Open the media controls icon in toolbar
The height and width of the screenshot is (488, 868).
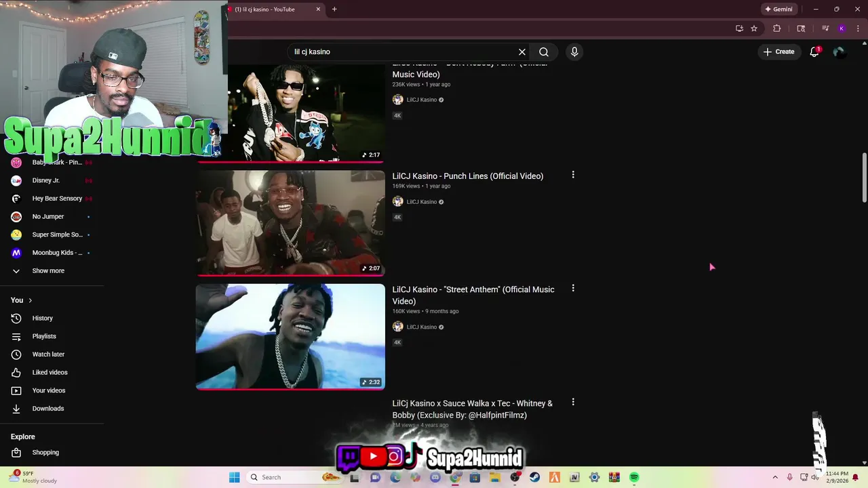tap(825, 28)
